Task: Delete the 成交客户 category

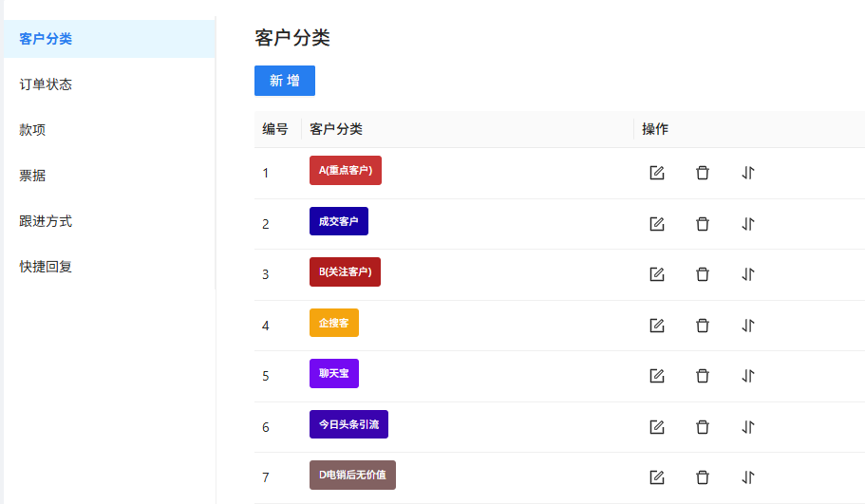Action: pos(703,224)
